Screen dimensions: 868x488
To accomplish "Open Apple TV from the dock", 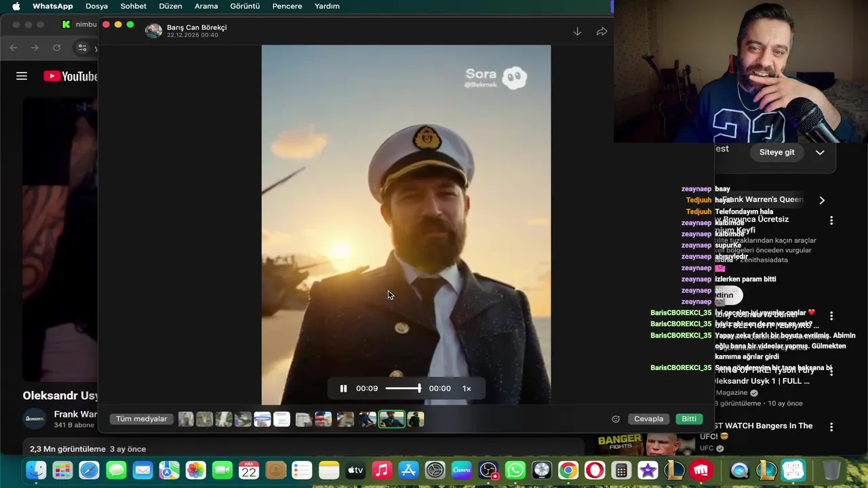I will [x=355, y=470].
